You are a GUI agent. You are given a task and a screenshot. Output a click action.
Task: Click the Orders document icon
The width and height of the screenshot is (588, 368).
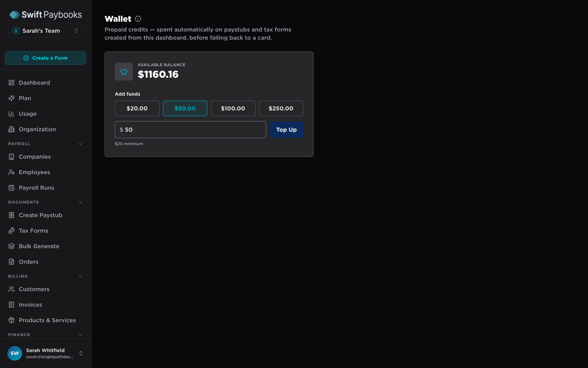[11, 262]
